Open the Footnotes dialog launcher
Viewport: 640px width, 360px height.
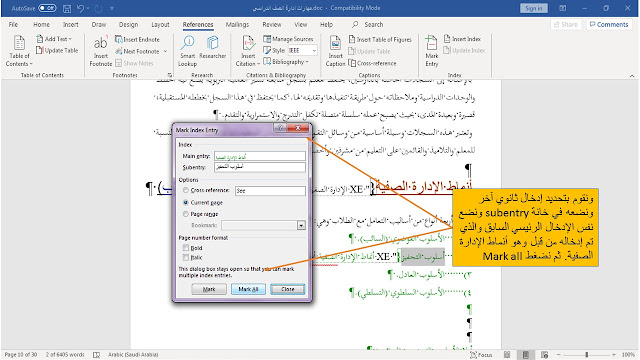(x=169, y=75)
